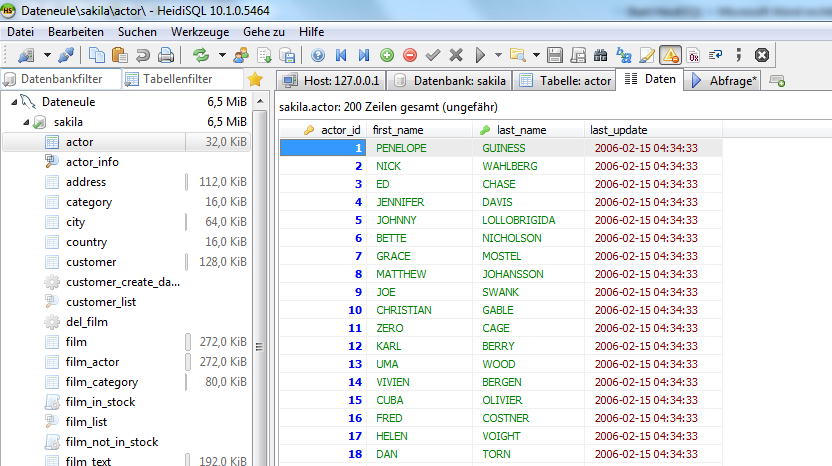Open the Werkzeuge menu

coord(199,32)
